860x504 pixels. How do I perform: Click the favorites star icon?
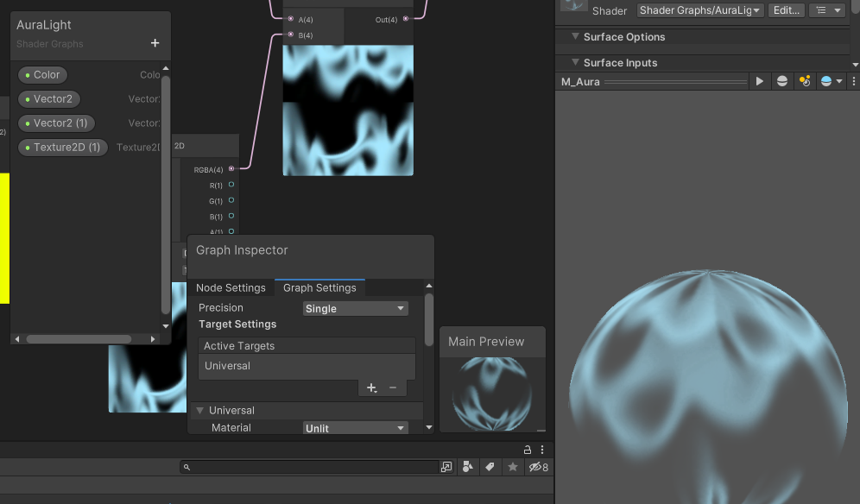tap(512, 467)
